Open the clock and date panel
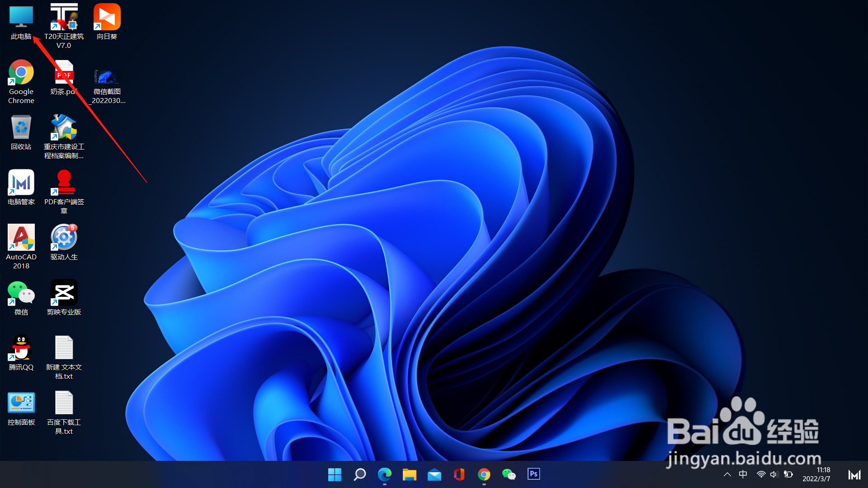868x488 pixels. point(816,474)
